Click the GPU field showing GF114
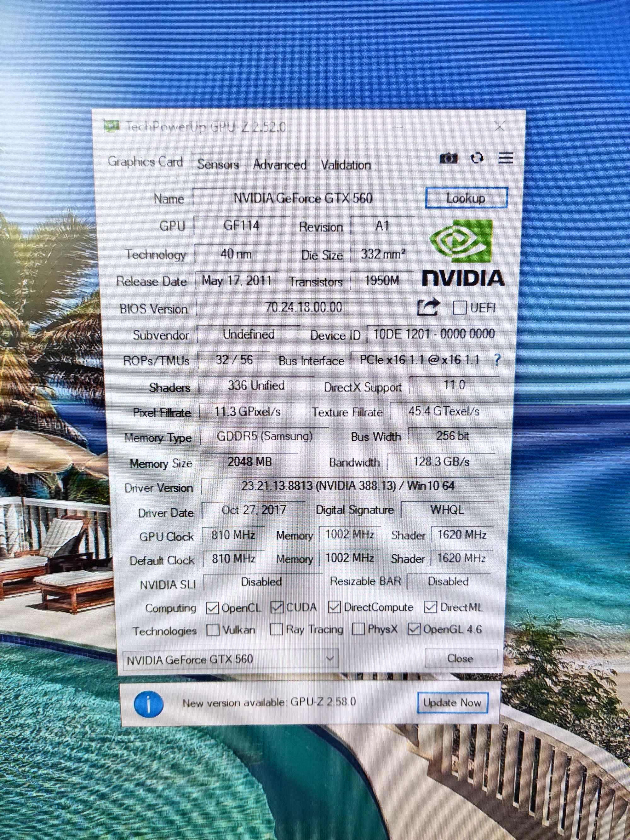The width and height of the screenshot is (630, 840). [242, 226]
